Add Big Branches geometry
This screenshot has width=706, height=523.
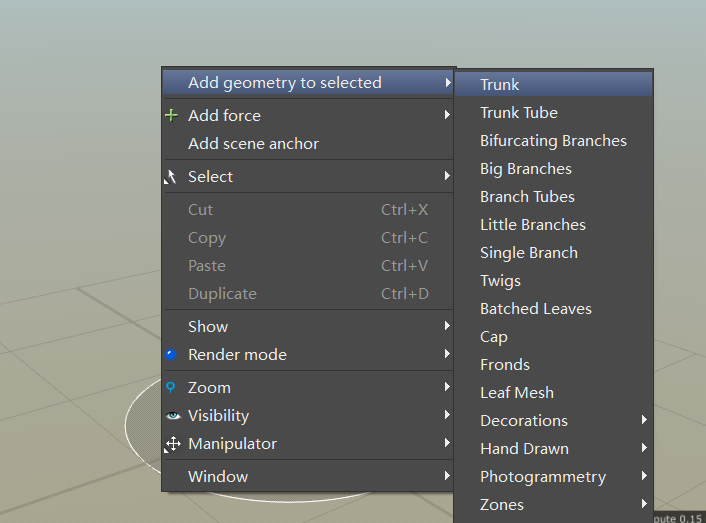553,168
